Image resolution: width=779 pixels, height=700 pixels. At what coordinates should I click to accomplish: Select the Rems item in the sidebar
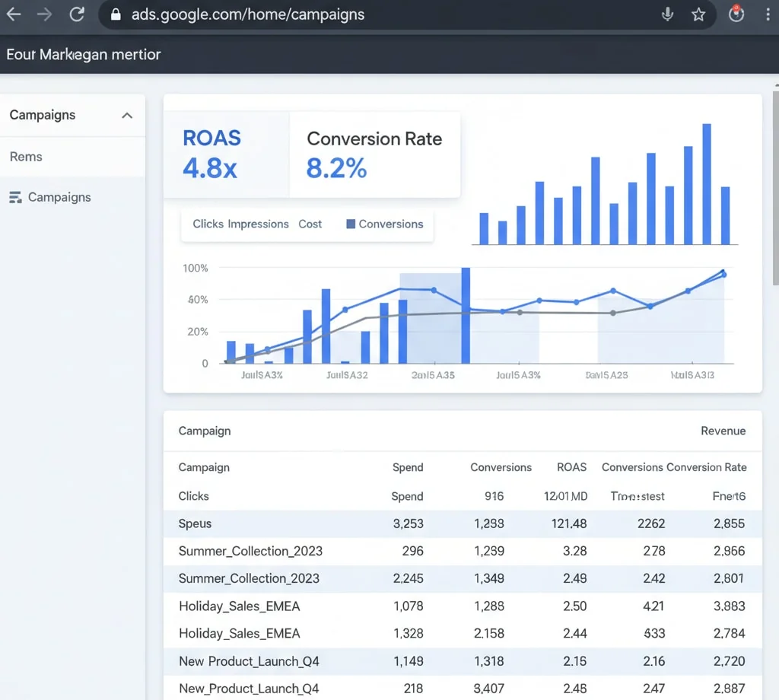click(x=25, y=156)
